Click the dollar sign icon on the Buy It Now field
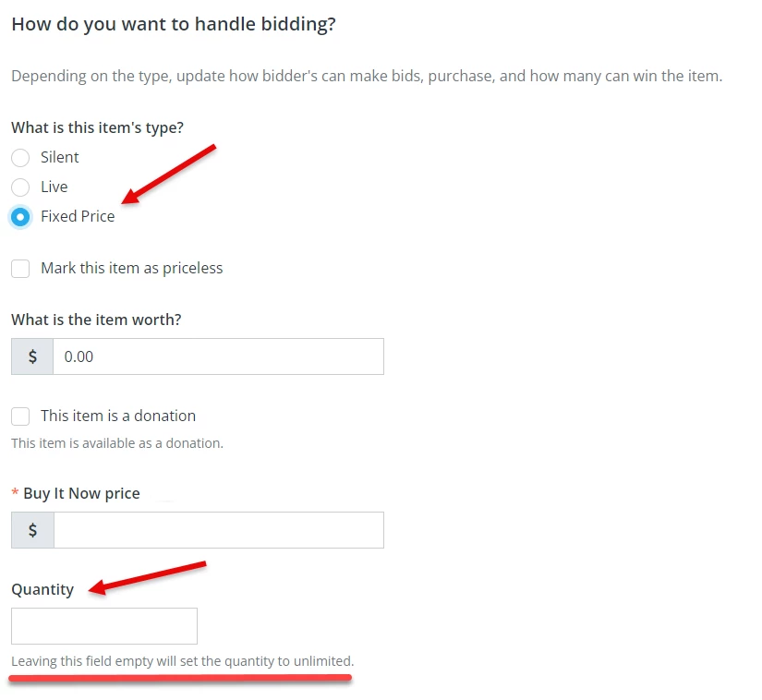The width and height of the screenshot is (762, 700). (31, 529)
